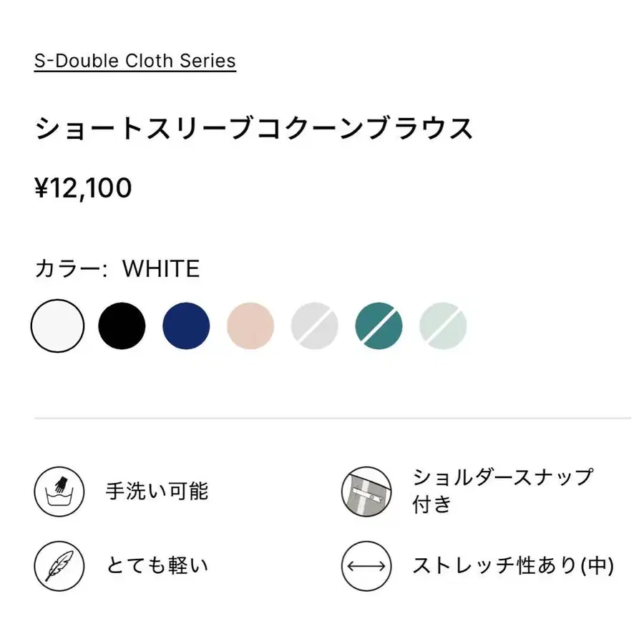Click the ストレッチ性あり(中) feature label
The width and height of the screenshot is (644, 644).
513,565
